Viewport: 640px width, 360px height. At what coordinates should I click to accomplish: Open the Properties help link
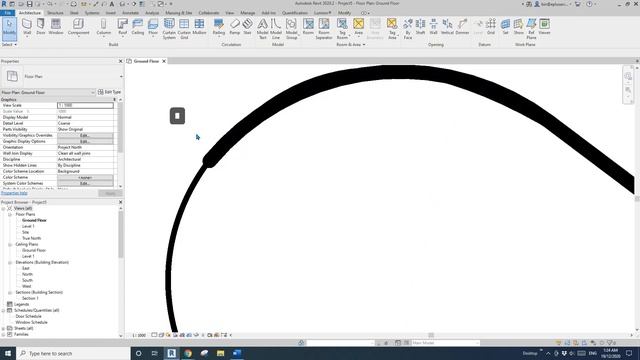[14, 193]
